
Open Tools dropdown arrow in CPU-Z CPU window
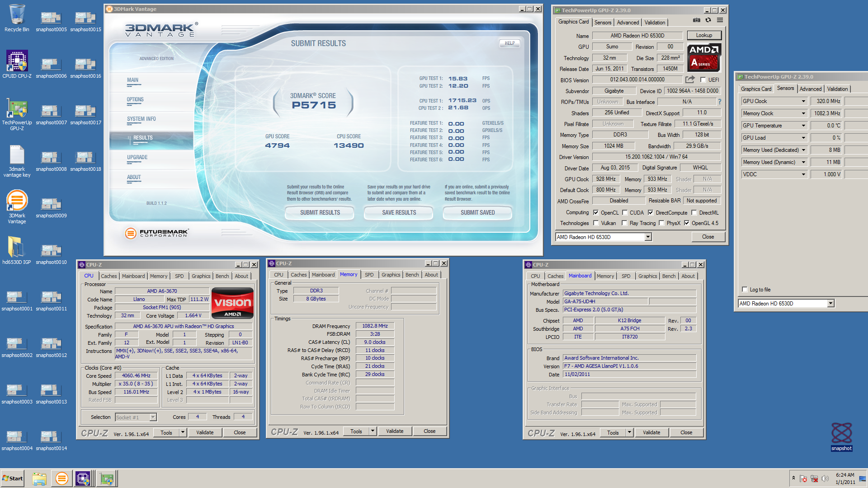tap(183, 432)
